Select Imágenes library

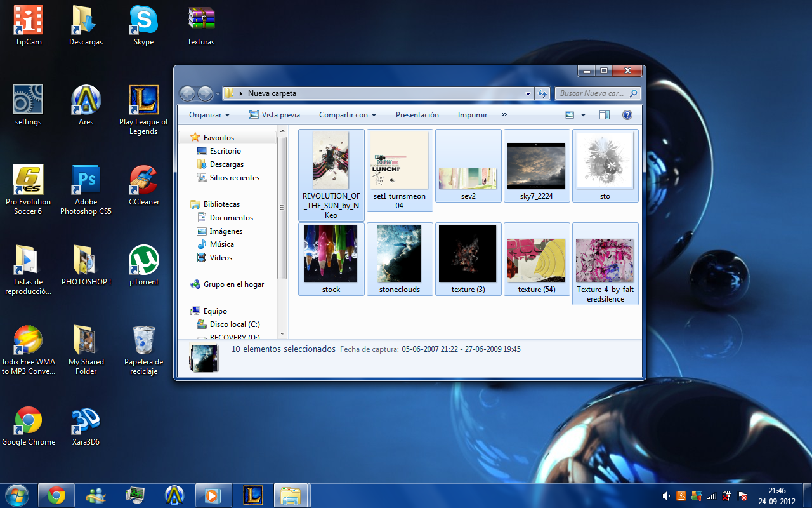tap(226, 231)
